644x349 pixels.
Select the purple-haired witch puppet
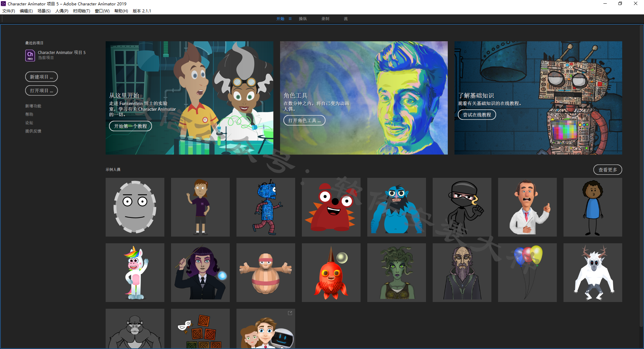(200, 272)
